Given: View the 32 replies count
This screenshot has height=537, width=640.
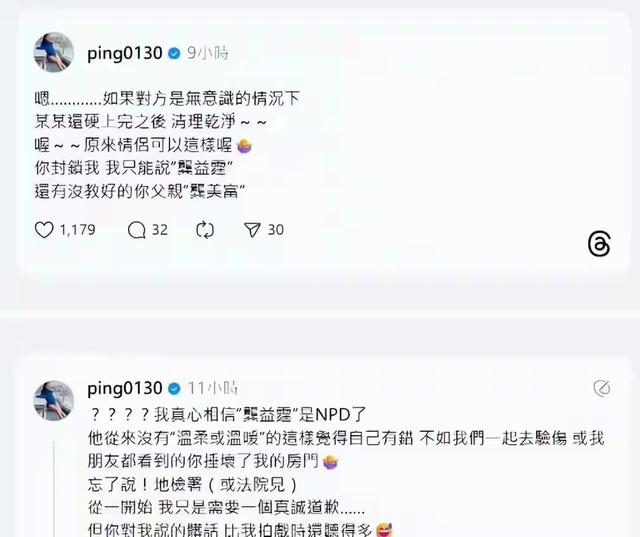Looking at the screenshot, I should pyautogui.click(x=160, y=230).
